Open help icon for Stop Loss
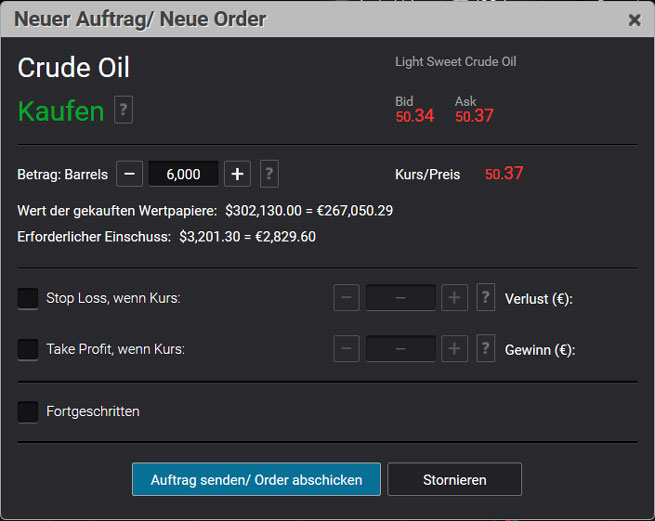The width and height of the screenshot is (655, 521). point(486,297)
